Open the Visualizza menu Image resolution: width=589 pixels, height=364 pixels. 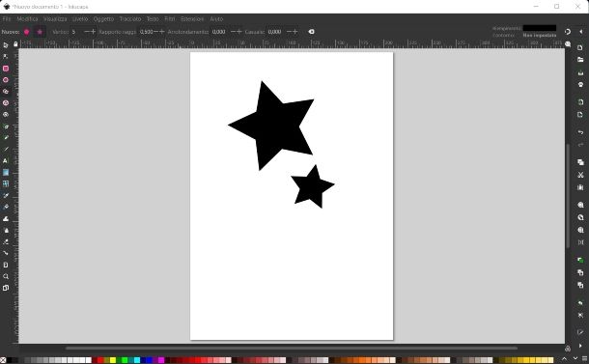tap(55, 18)
